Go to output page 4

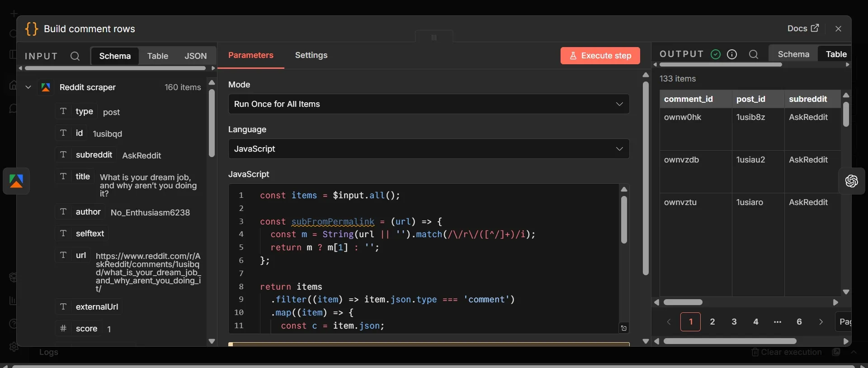click(756, 322)
